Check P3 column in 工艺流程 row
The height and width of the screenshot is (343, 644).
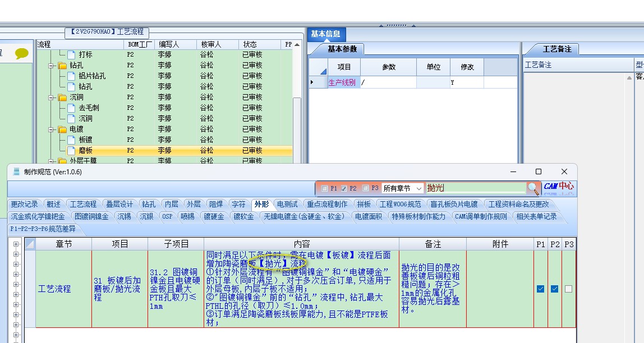tap(568, 289)
